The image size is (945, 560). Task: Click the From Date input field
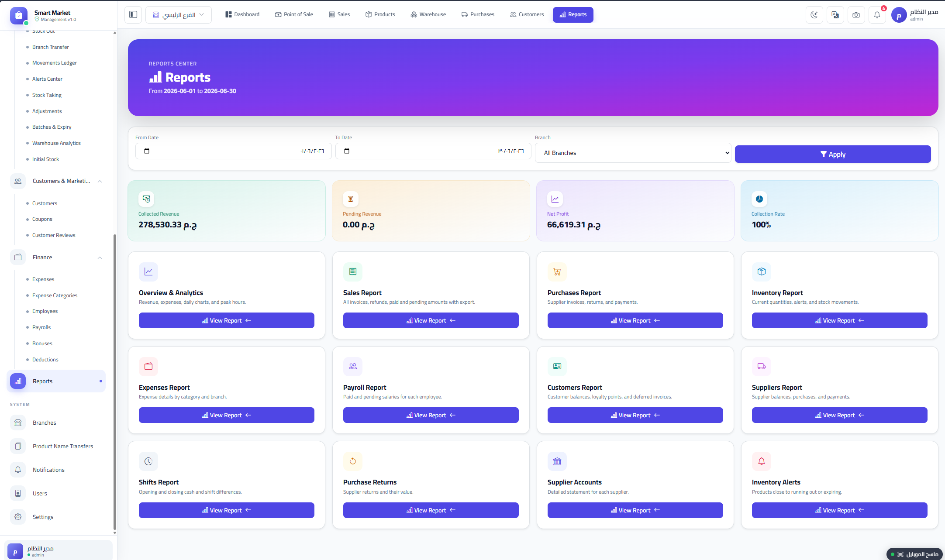(233, 151)
